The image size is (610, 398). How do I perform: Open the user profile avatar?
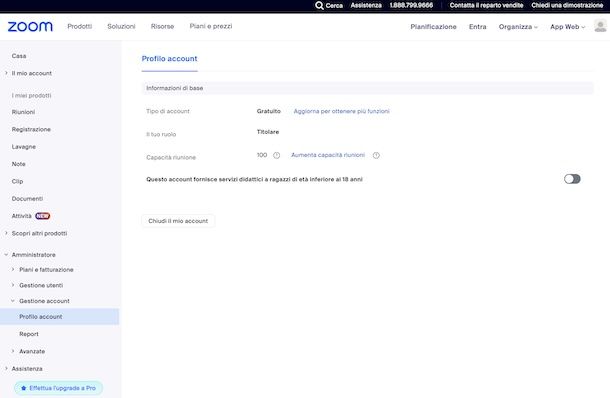600,26
